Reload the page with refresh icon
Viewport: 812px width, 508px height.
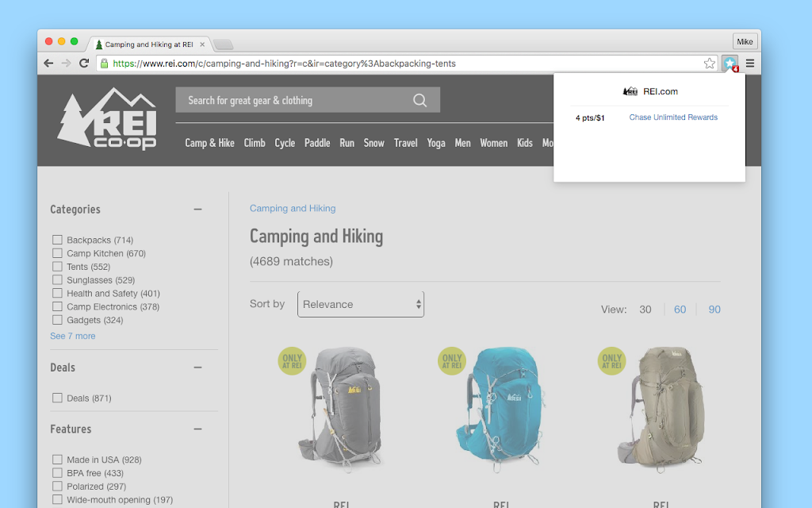point(84,63)
